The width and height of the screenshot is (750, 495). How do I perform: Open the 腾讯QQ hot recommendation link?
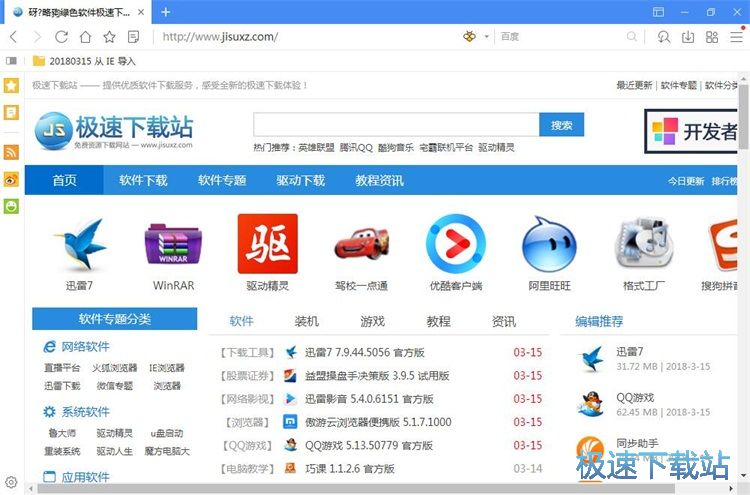(356, 148)
